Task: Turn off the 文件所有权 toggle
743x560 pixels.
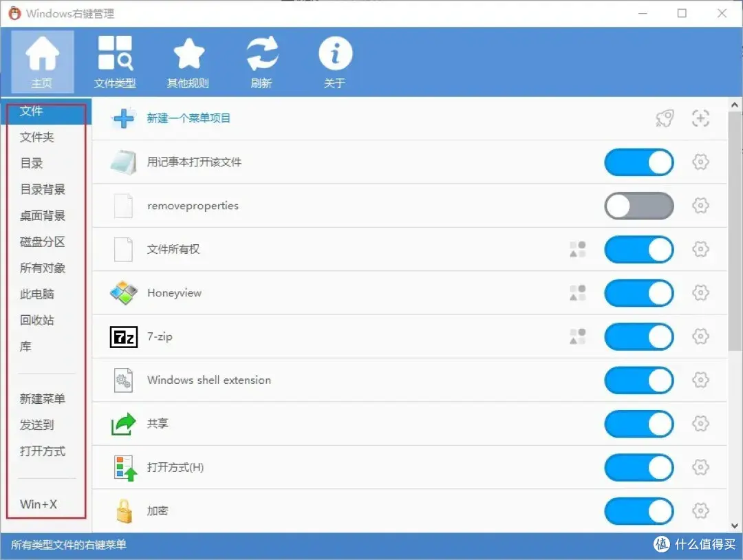Action: click(x=638, y=249)
